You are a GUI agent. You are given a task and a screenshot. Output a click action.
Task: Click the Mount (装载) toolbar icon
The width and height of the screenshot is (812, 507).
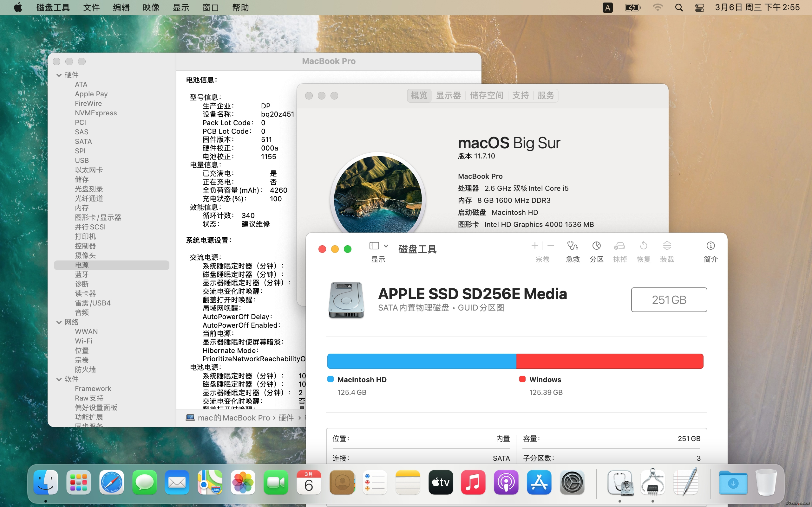pos(667,246)
